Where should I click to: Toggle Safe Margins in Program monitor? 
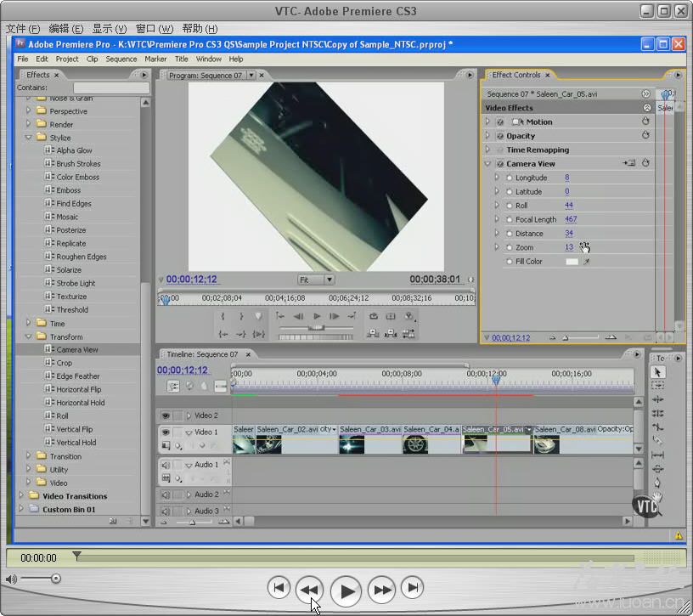click(391, 316)
